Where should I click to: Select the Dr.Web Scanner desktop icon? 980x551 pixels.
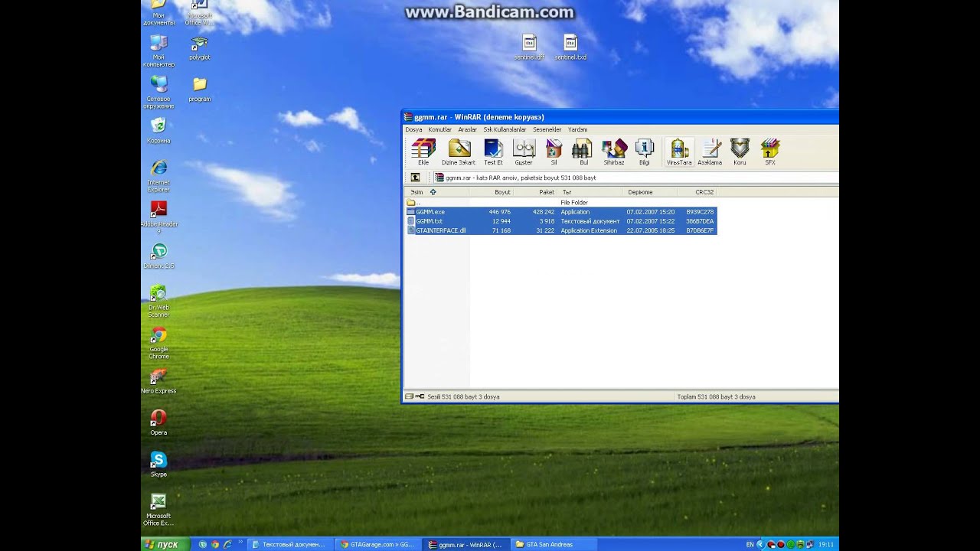[x=158, y=302]
